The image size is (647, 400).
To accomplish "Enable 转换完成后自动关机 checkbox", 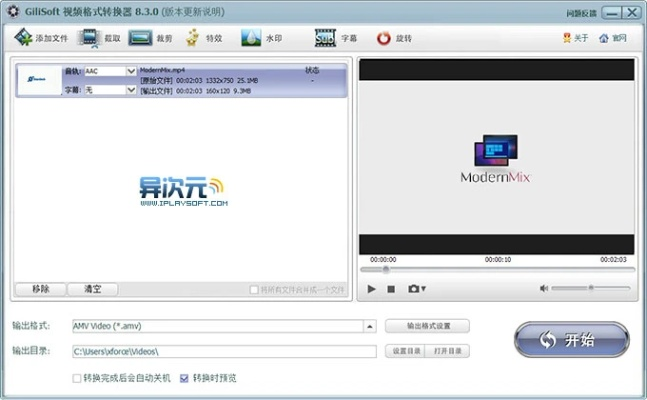I will point(77,379).
